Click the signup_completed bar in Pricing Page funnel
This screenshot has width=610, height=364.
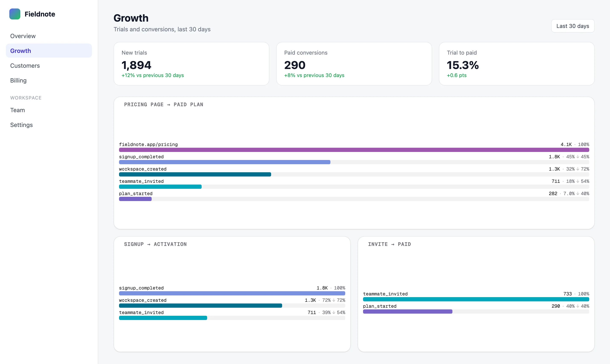coord(225,162)
